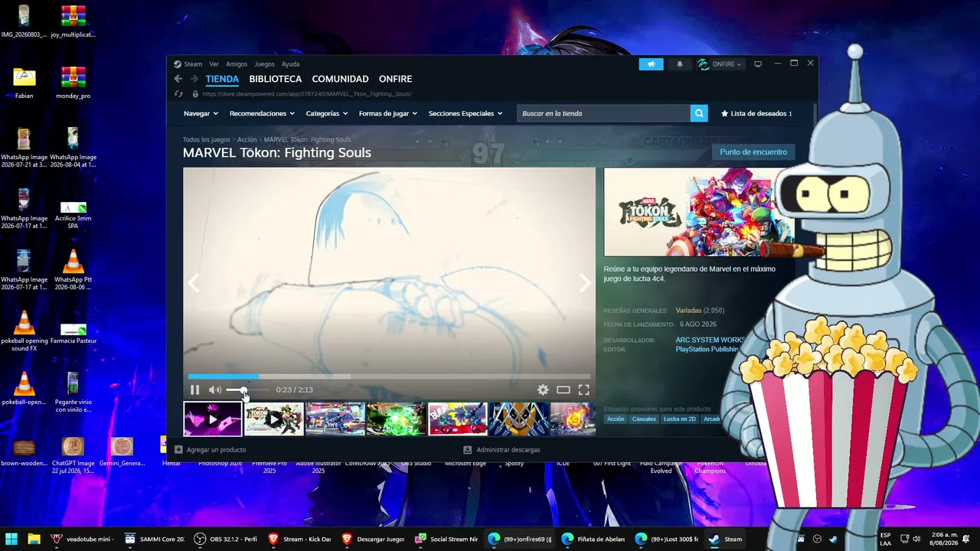Show the next media item
The width and height of the screenshot is (980, 551).
(585, 283)
